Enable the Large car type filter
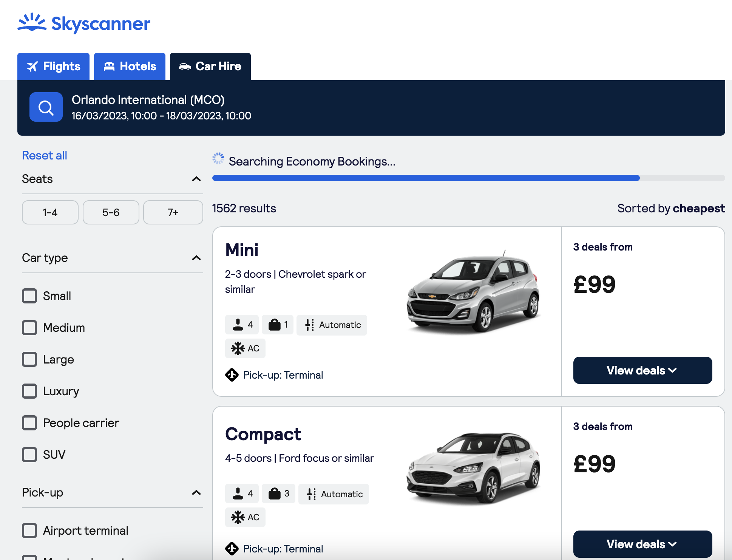 pyautogui.click(x=29, y=359)
